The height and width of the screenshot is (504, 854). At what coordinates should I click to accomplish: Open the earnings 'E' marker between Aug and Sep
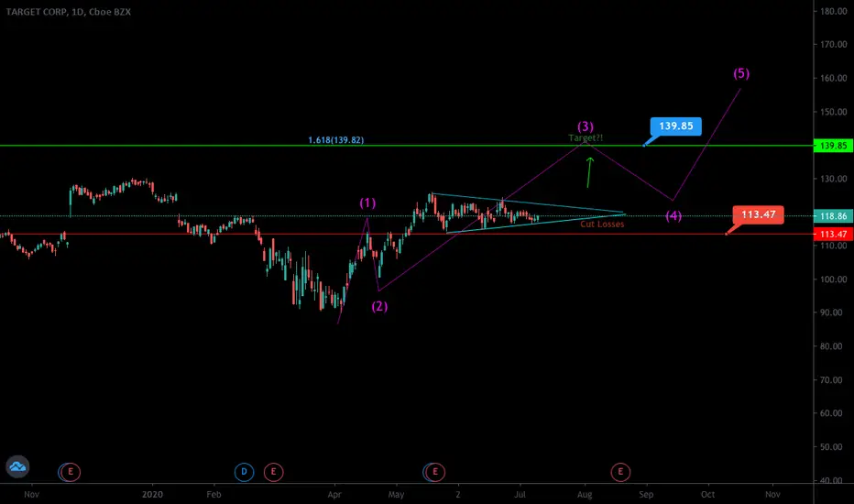pyautogui.click(x=620, y=472)
